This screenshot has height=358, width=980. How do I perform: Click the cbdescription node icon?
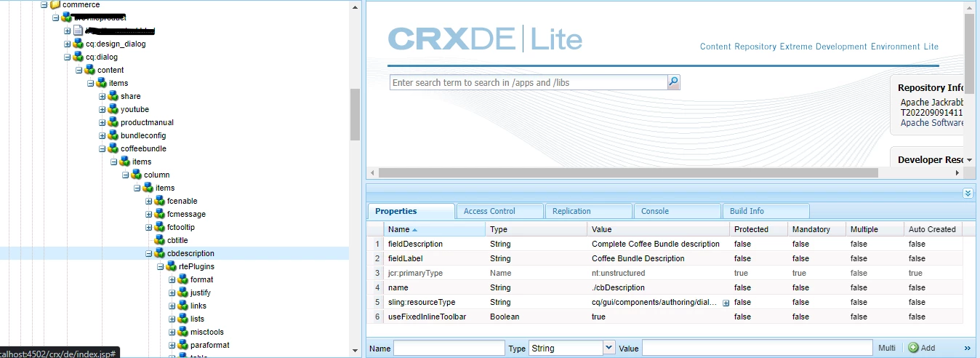pyautogui.click(x=160, y=253)
